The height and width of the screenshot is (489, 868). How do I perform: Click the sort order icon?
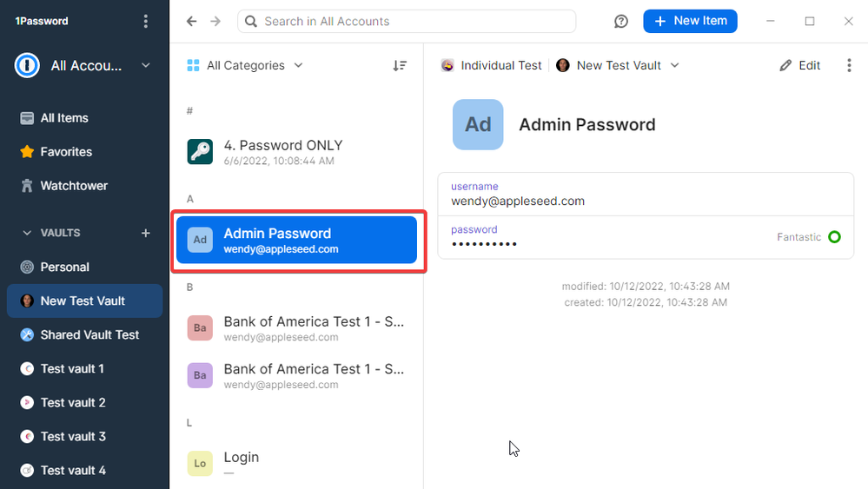pos(400,65)
